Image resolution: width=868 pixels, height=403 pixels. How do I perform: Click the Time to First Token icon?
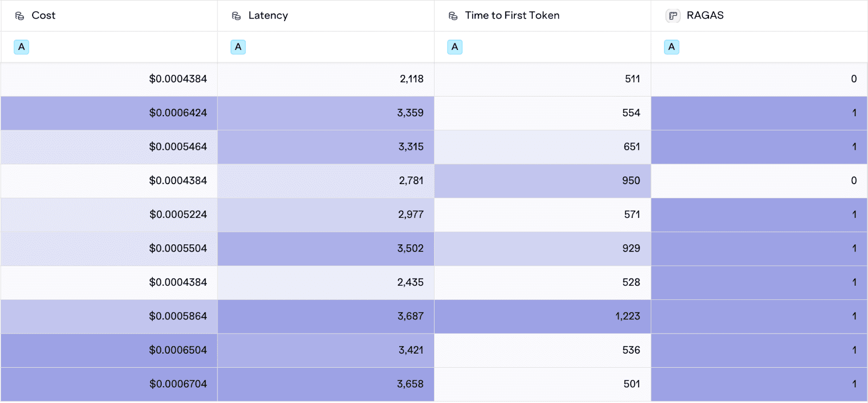coord(453,16)
